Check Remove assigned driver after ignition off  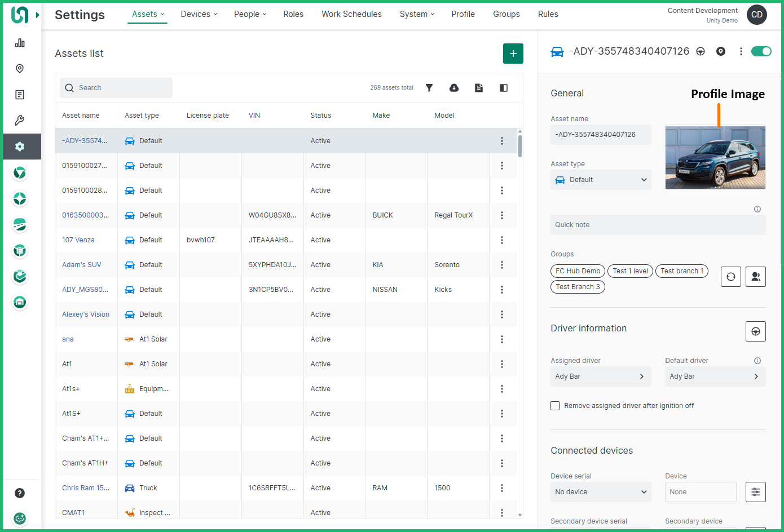(555, 406)
